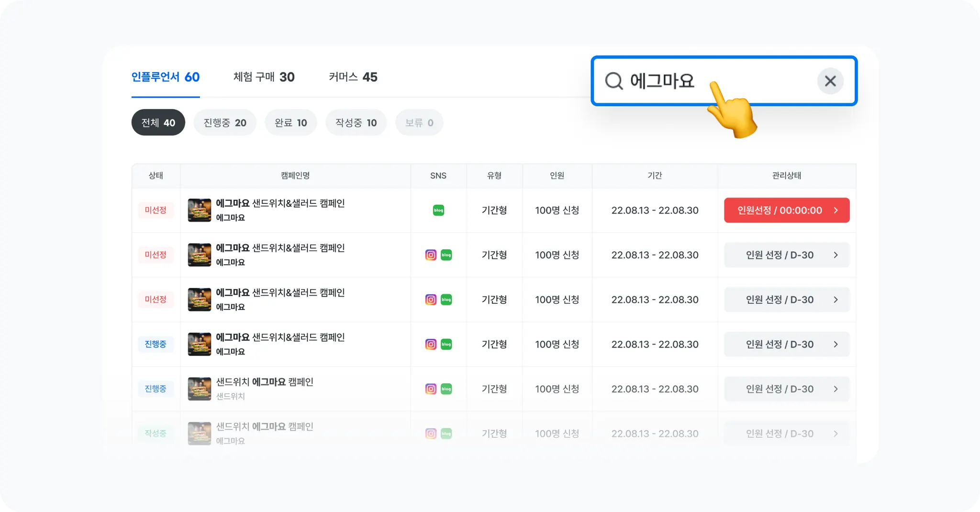Focus the 에그마요 search field
980x512 pixels.
pyautogui.click(x=724, y=81)
